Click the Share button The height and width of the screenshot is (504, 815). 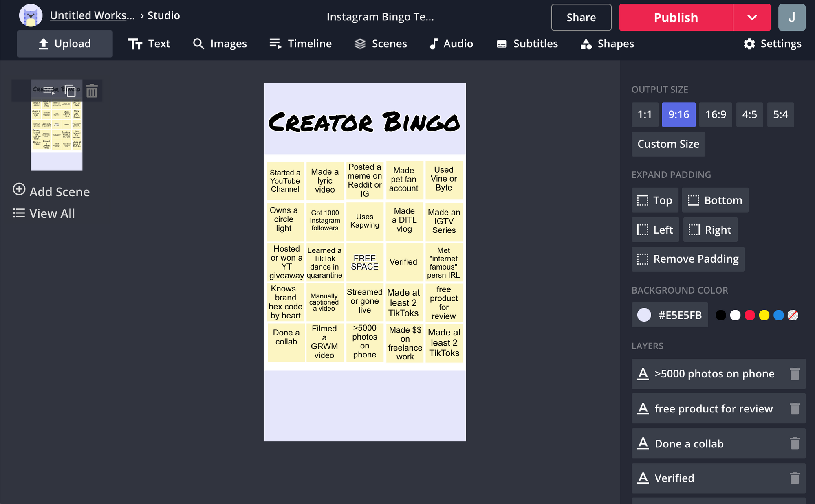[581, 18]
